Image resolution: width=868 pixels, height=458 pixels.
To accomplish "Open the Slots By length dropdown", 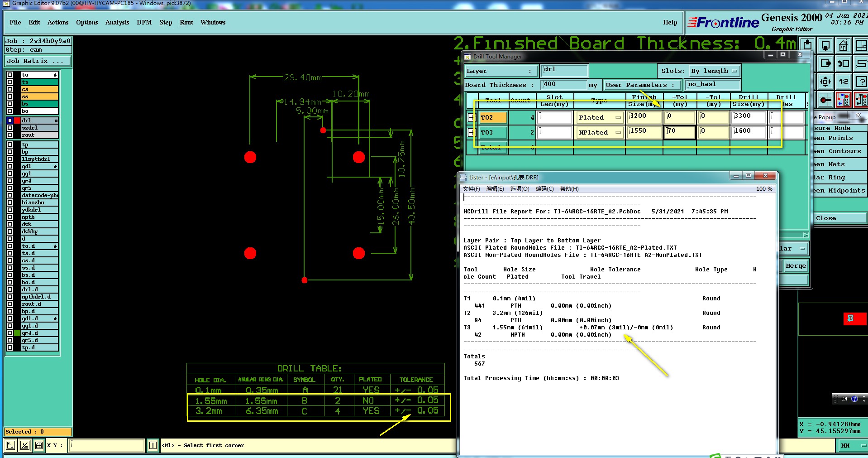I will (x=715, y=71).
